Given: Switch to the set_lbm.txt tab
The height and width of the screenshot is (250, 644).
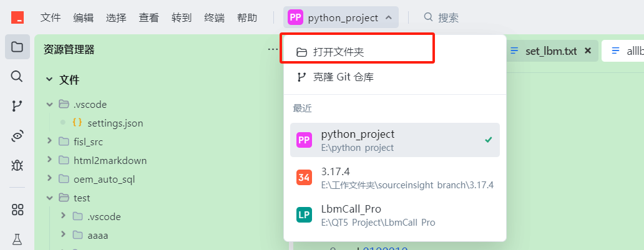Looking at the screenshot, I should click(550, 51).
